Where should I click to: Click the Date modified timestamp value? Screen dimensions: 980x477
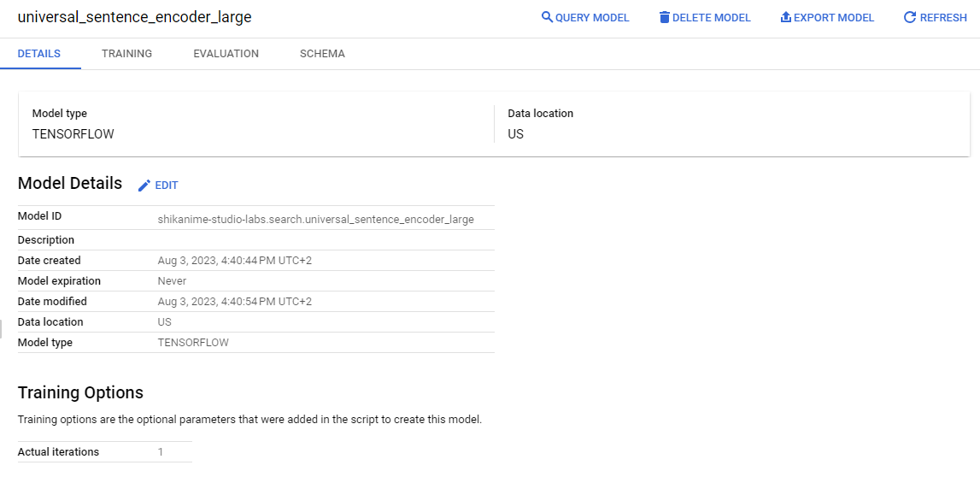coord(234,302)
